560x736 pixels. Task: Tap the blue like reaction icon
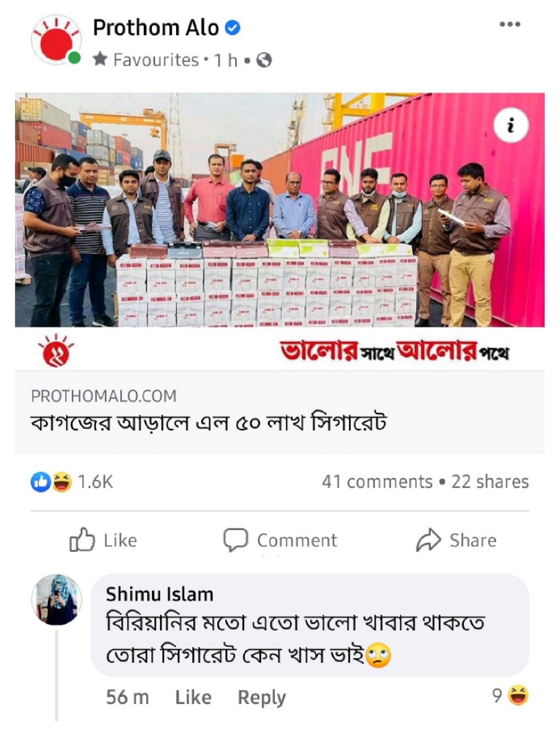pos(41,482)
